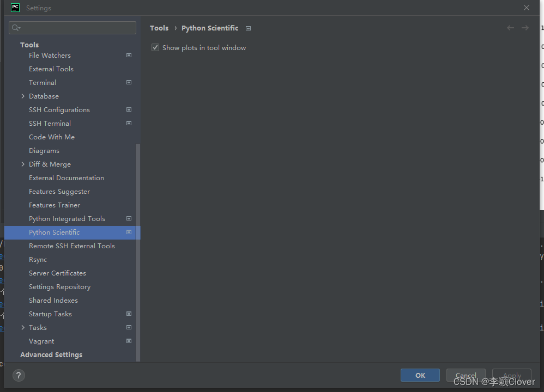Click the Tools breadcrumb link
544x392 pixels.
(x=159, y=28)
